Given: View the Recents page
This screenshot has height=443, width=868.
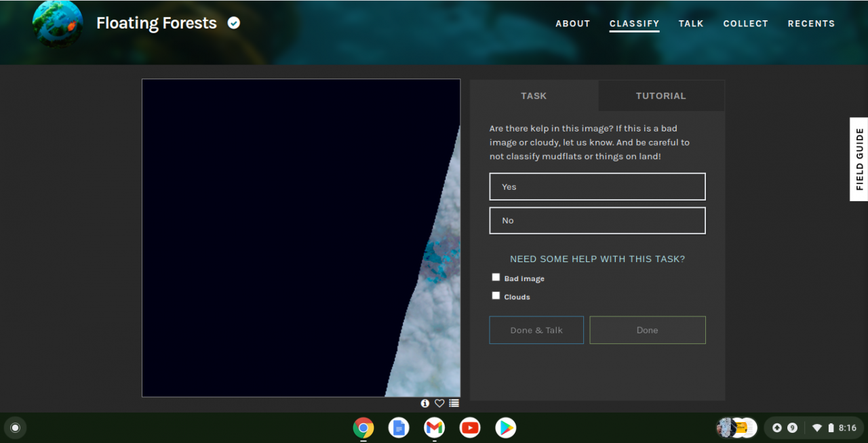Looking at the screenshot, I should click(811, 23).
